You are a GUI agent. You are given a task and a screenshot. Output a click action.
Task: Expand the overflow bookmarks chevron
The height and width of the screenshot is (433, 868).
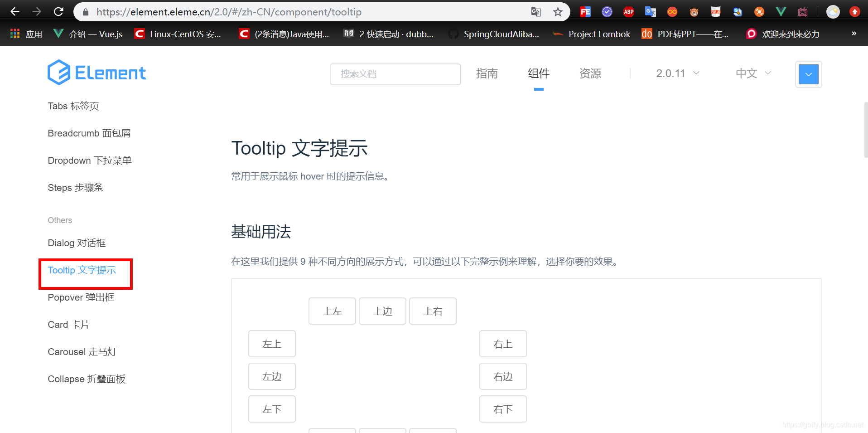point(854,33)
